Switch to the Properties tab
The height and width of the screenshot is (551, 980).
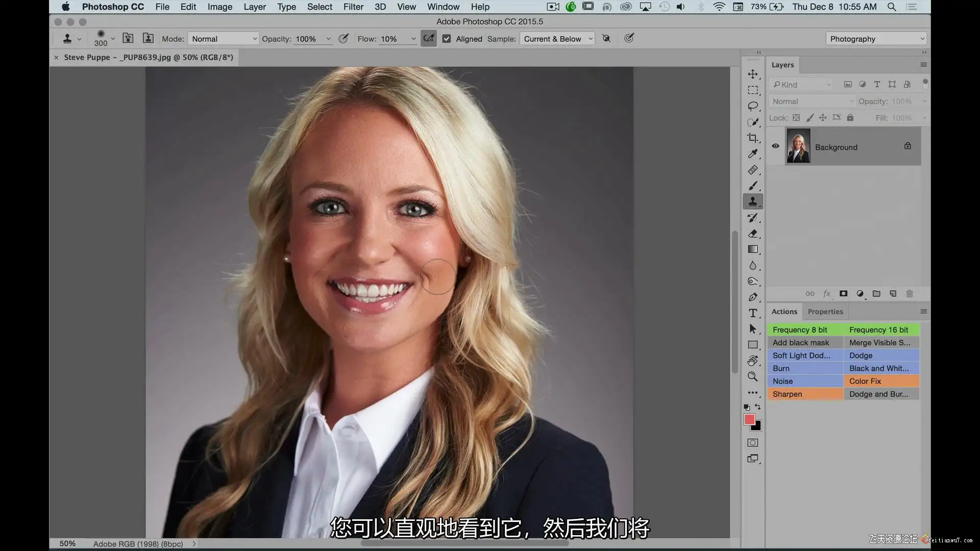tap(825, 312)
